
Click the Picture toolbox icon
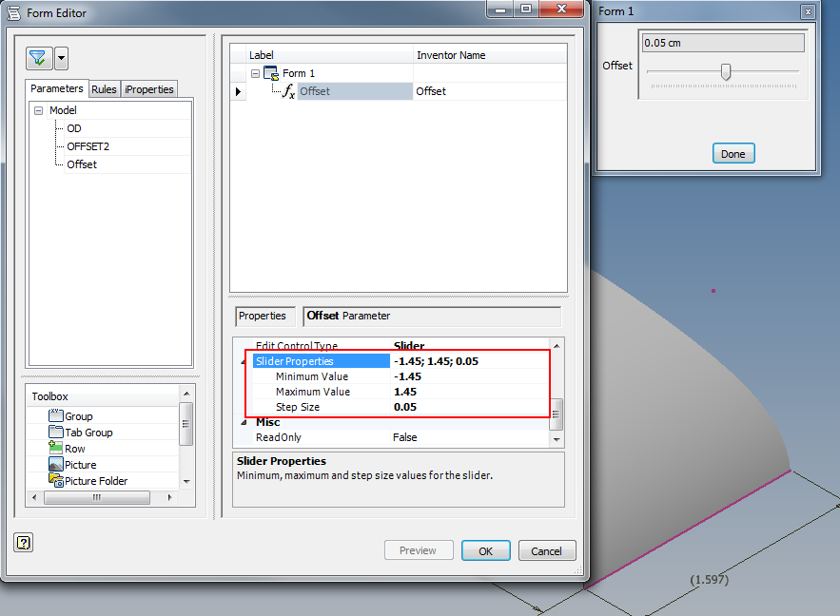pos(56,464)
